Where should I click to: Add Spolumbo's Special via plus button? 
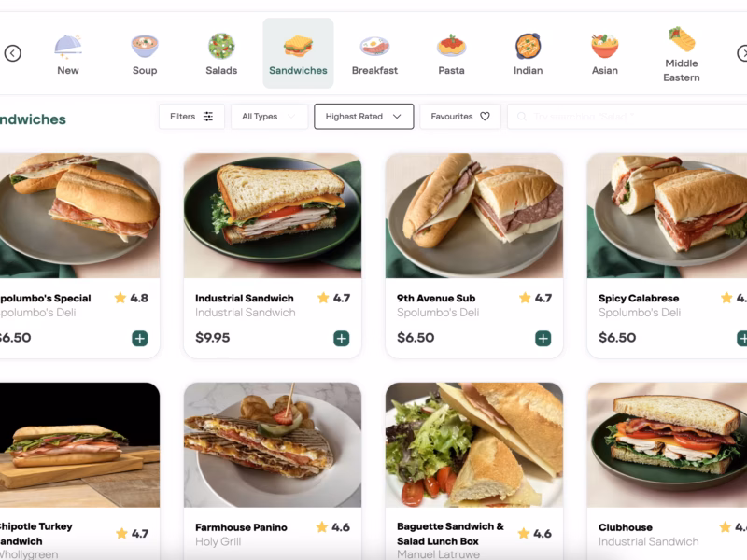139,339
